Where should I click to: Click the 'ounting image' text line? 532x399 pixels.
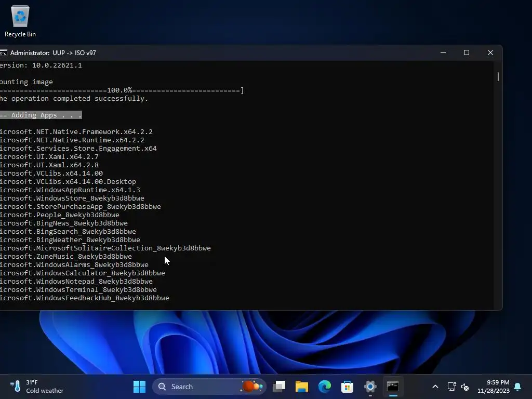click(x=26, y=82)
